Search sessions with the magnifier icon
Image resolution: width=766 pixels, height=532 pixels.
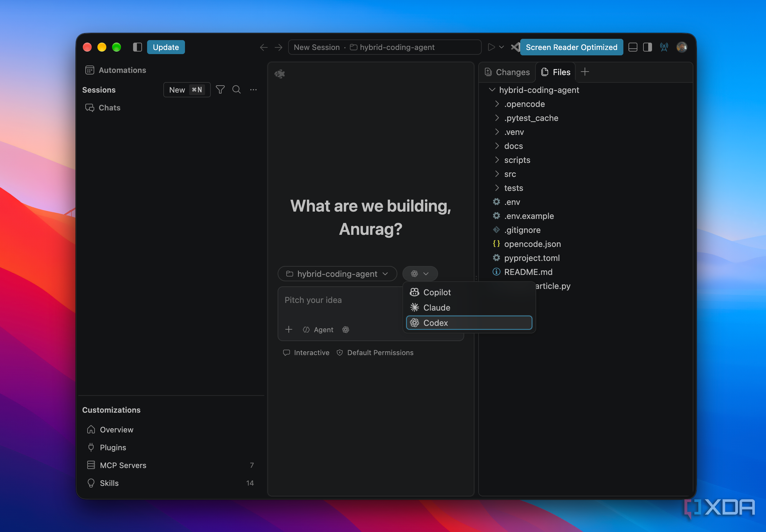pyautogui.click(x=237, y=90)
